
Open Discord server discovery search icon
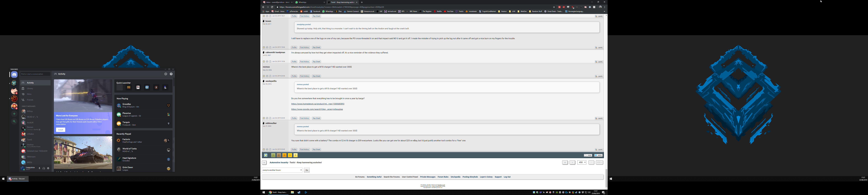[x=14, y=121]
